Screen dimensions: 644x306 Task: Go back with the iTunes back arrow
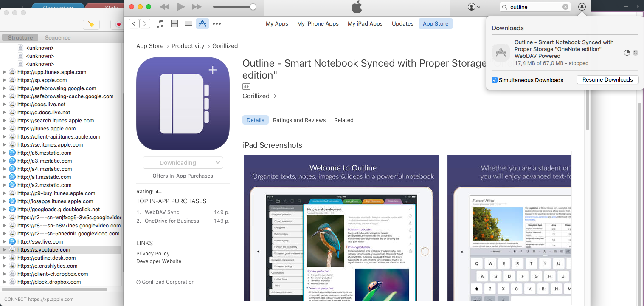[135, 24]
